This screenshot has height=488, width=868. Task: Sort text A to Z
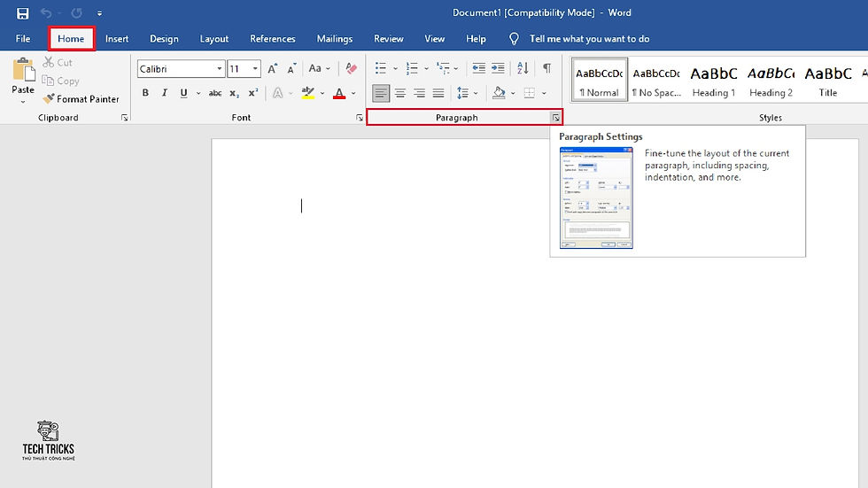click(523, 68)
